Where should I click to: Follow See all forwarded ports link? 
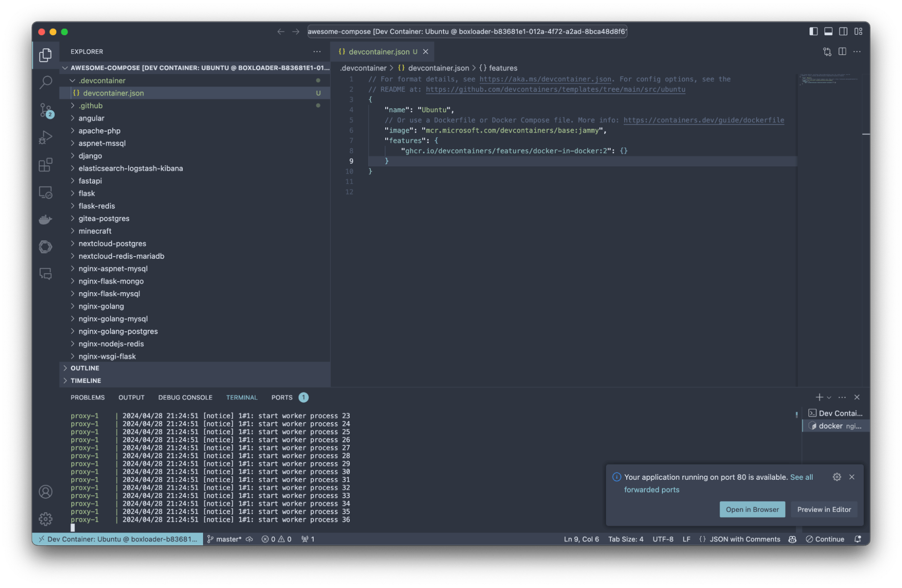[801, 477]
